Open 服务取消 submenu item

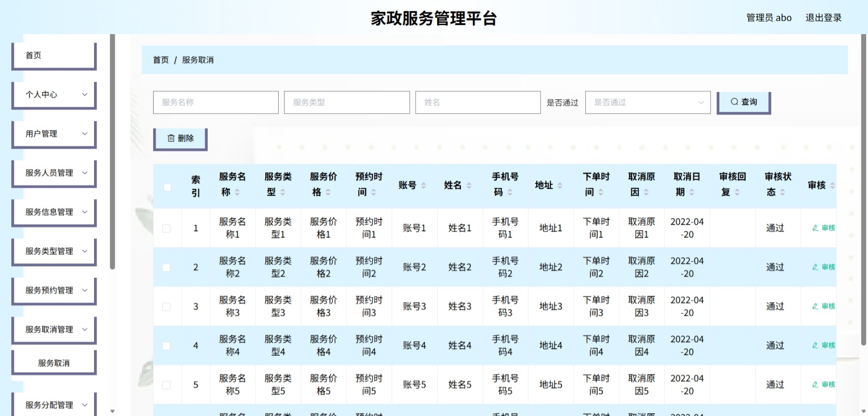point(54,363)
